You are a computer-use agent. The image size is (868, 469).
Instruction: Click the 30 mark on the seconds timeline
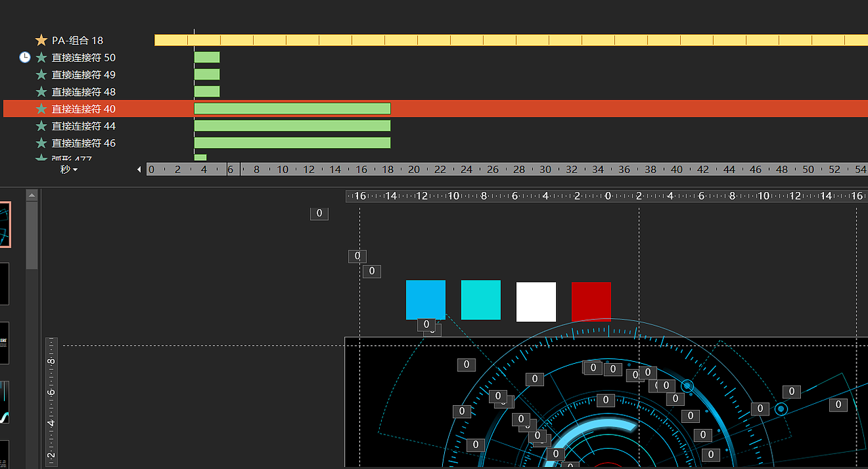pos(545,170)
